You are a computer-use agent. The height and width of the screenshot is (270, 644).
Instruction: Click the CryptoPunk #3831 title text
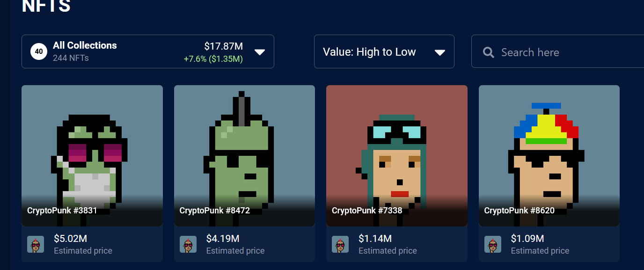tap(62, 211)
